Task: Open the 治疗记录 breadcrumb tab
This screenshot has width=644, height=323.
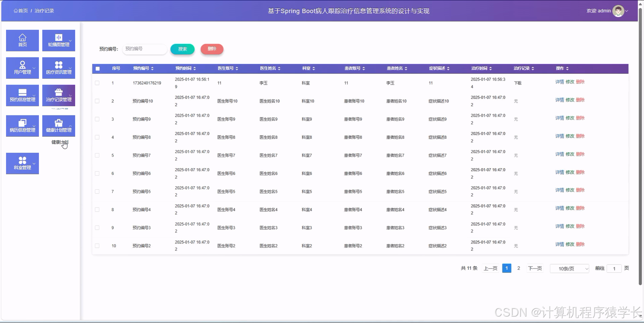Action: coord(44,10)
